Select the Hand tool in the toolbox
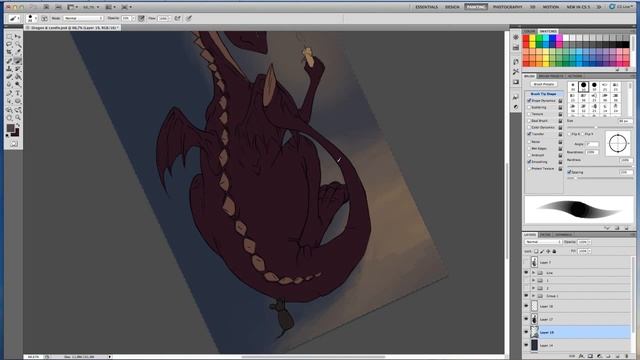The image size is (640, 360). click(x=9, y=118)
